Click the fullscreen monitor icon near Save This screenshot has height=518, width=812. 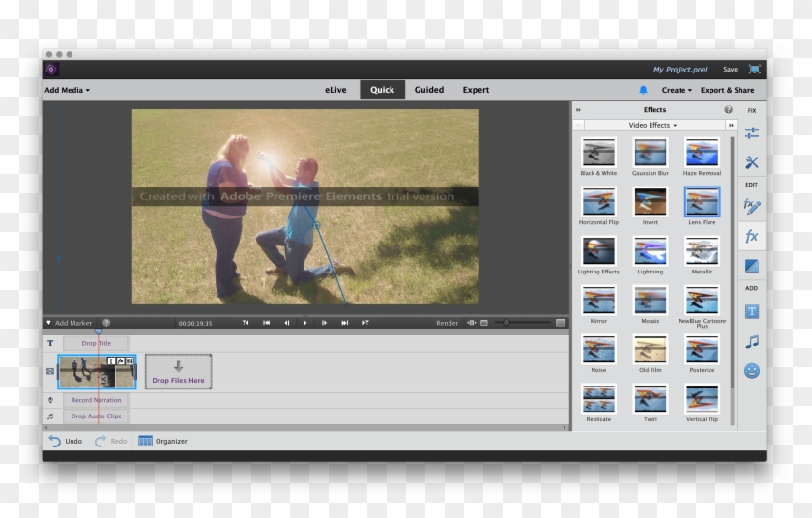[x=755, y=70]
